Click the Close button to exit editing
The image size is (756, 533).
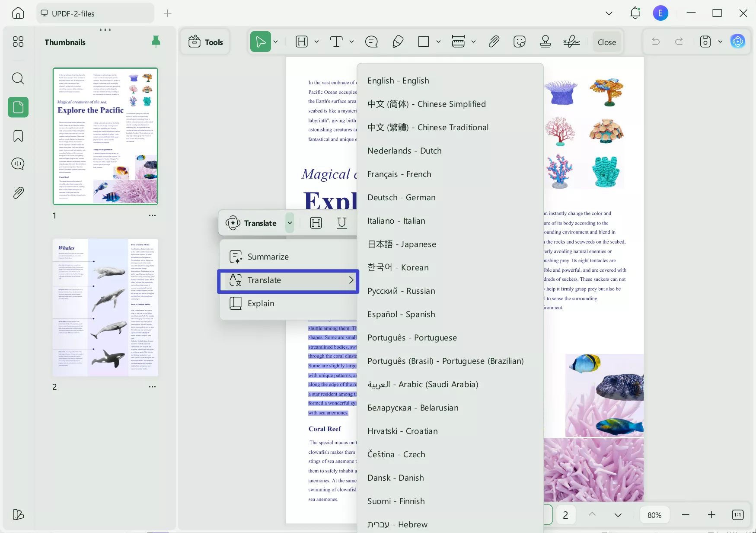point(606,42)
